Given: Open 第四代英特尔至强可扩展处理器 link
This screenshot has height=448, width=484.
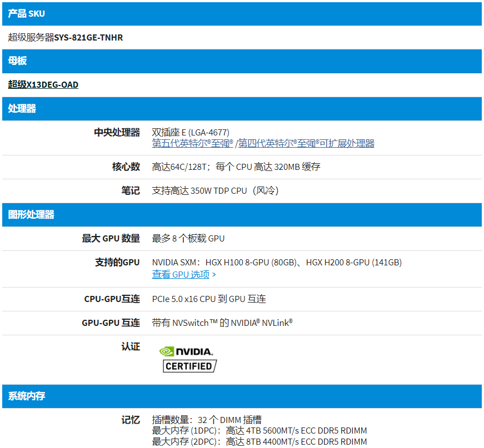Looking at the screenshot, I should 306,143.
